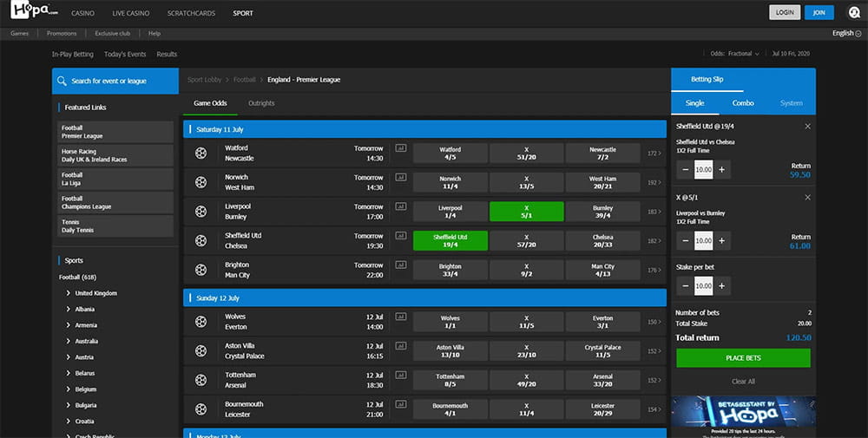Deselect the Liverpool draw X 5/1 odds
This screenshot has width=868, height=438.
(527, 212)
